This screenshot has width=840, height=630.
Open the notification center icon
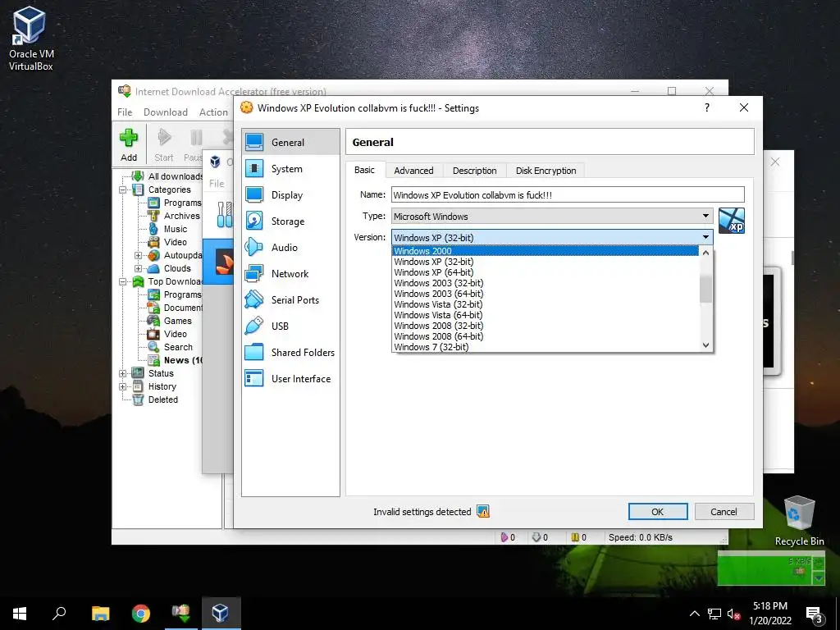coord(814,614)
